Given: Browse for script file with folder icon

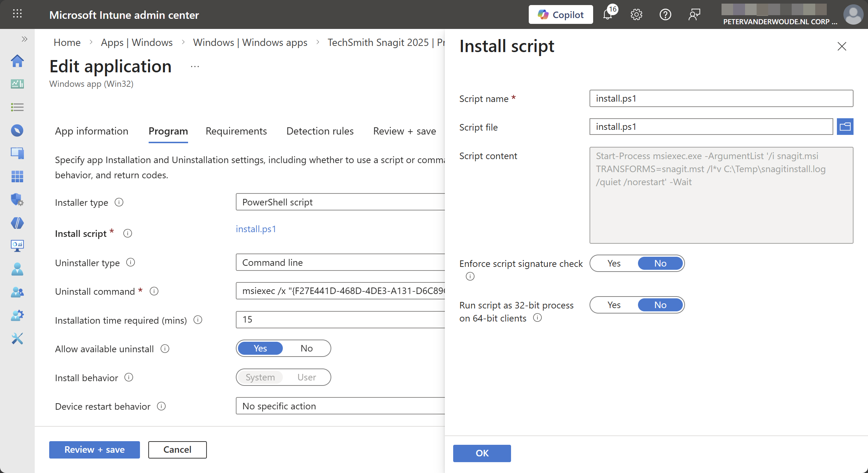Looking at the screenshot, I should point(845,127).
